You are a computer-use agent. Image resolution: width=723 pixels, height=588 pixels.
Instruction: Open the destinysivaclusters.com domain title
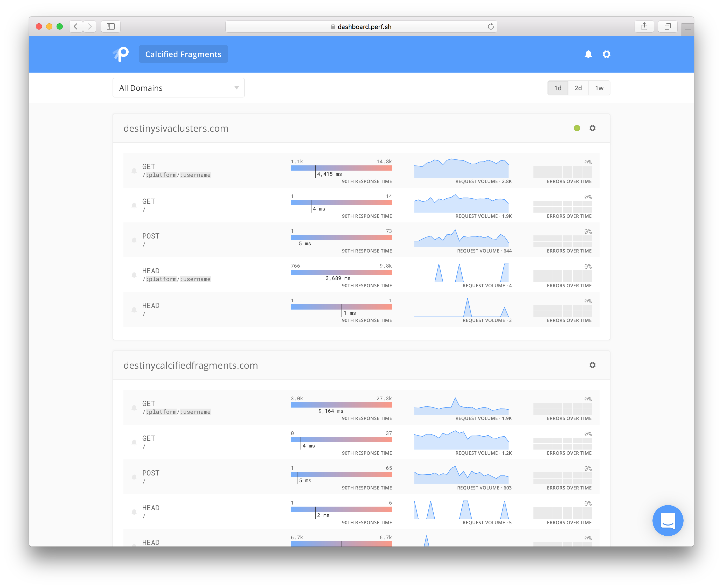click(176, 128)
